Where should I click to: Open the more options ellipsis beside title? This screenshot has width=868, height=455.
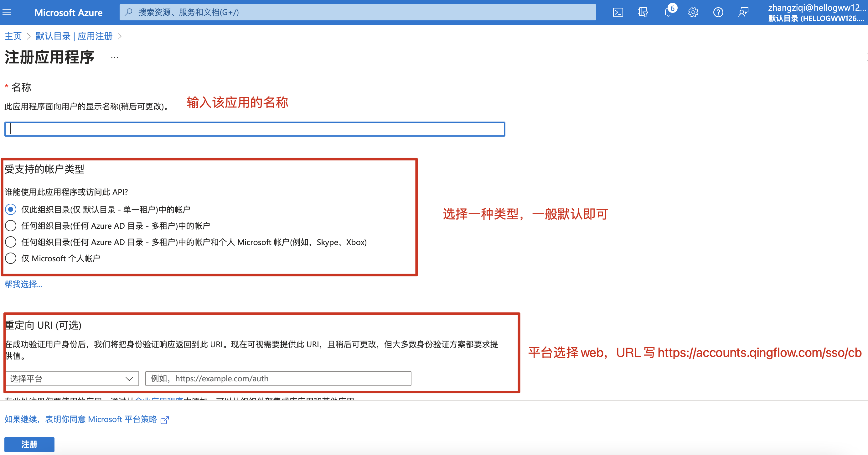[x=115, y=57]
